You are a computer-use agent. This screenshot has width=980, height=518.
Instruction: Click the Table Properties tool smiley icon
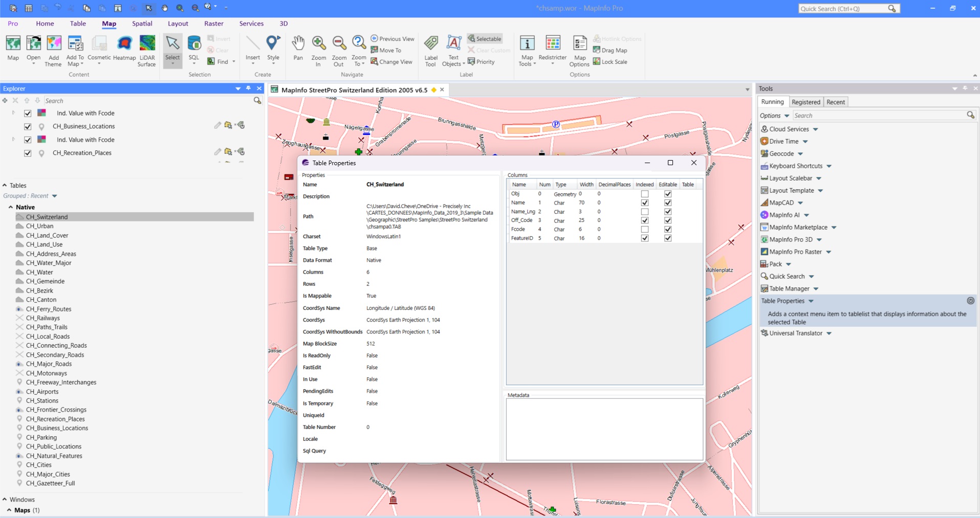pos(970,301)
